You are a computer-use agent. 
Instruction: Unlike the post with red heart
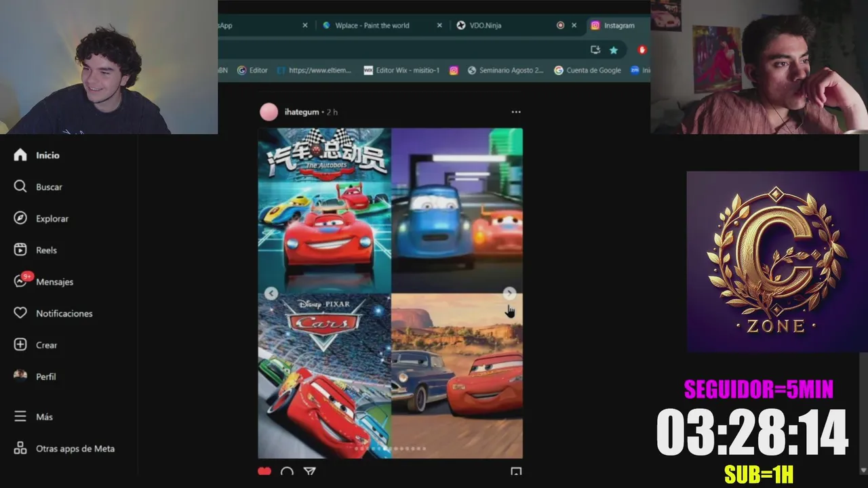click(264, 472)
